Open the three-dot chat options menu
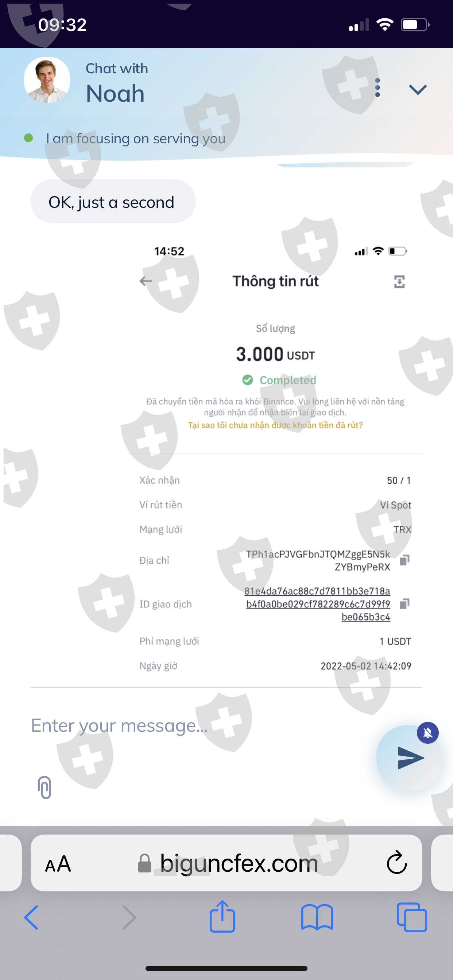This screenshot has width=453, height=980. tap(377, 88)
